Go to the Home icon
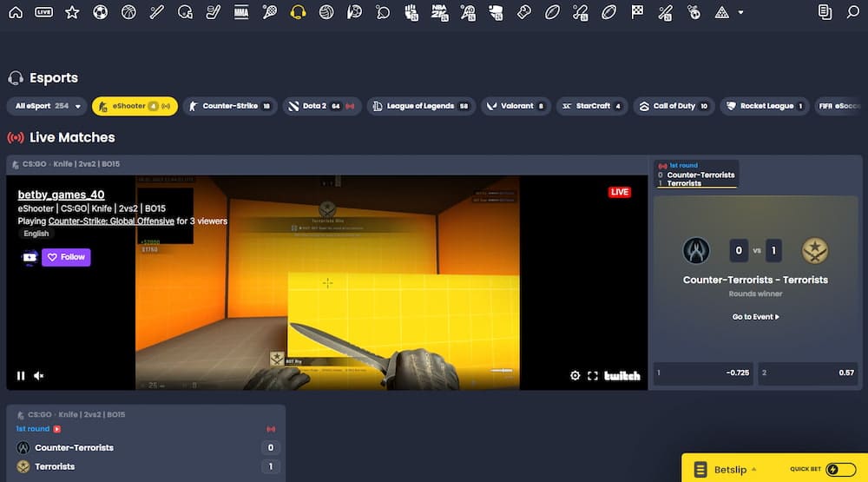868x482 pixels. point(16,12)
